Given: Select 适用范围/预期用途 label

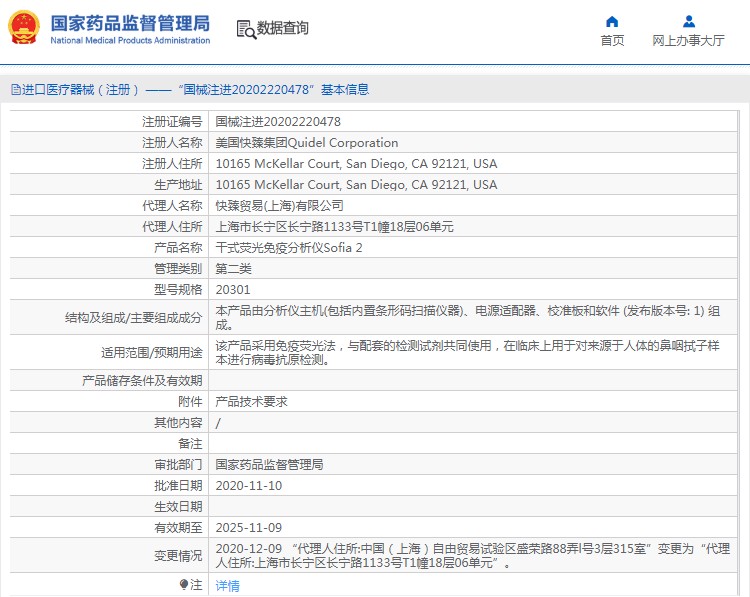Looking at the screenshot, I should pyautogui.click(x=152, y=353).
